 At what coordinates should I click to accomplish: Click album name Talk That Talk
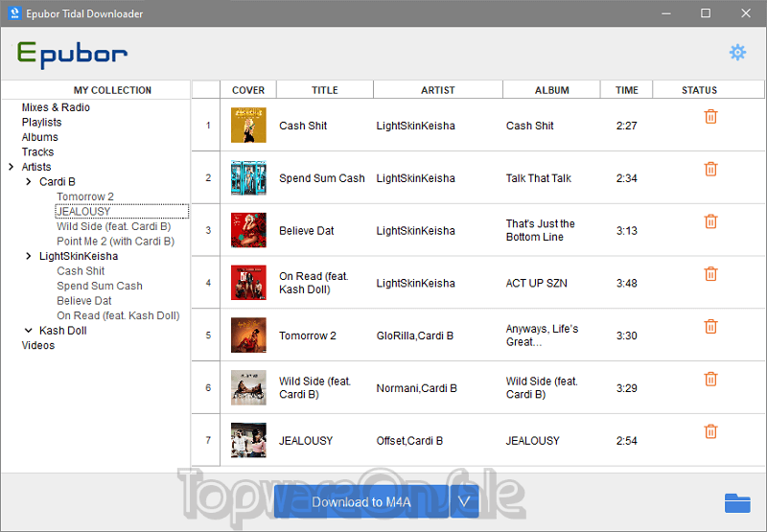pos(539,178)
